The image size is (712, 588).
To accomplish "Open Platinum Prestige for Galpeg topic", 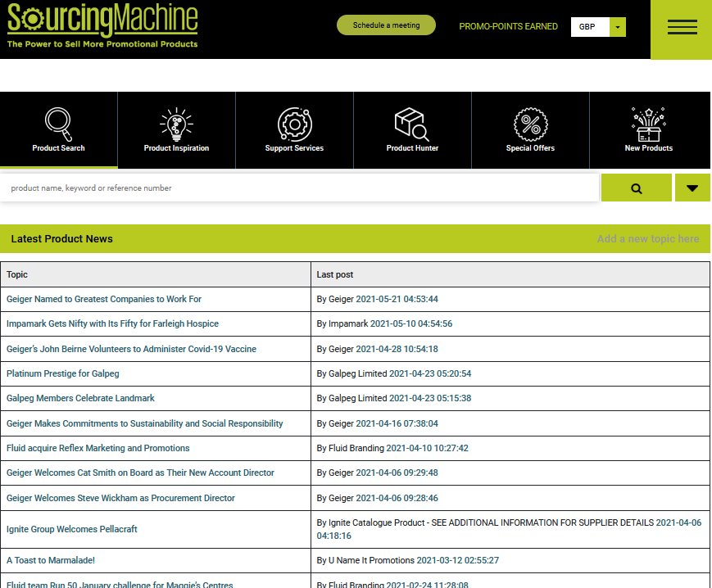I will click(63, 373).
